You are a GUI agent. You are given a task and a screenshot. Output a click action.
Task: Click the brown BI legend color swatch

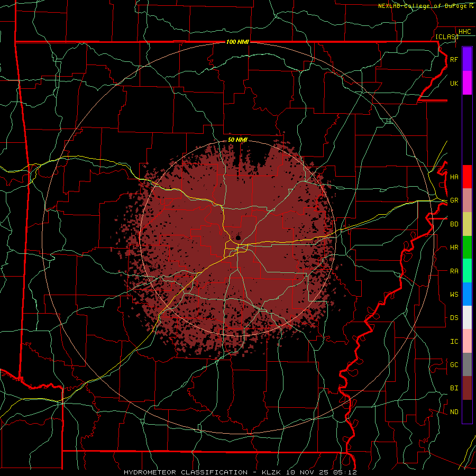467,388
